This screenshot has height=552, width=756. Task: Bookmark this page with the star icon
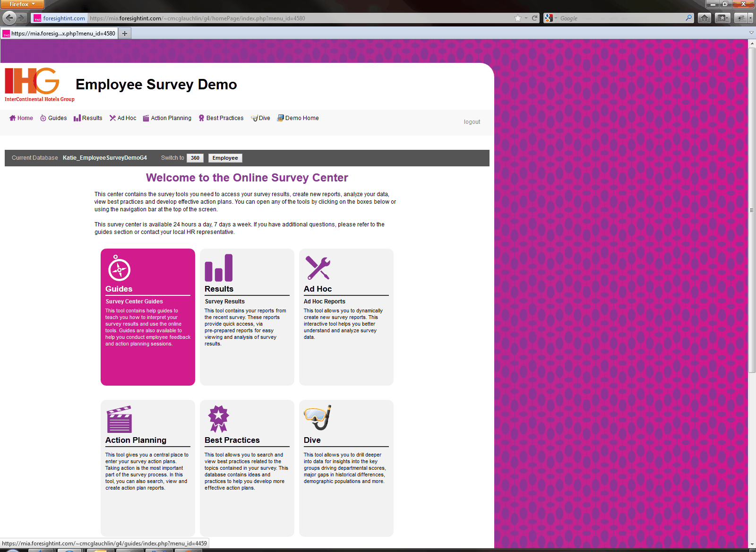518,18
